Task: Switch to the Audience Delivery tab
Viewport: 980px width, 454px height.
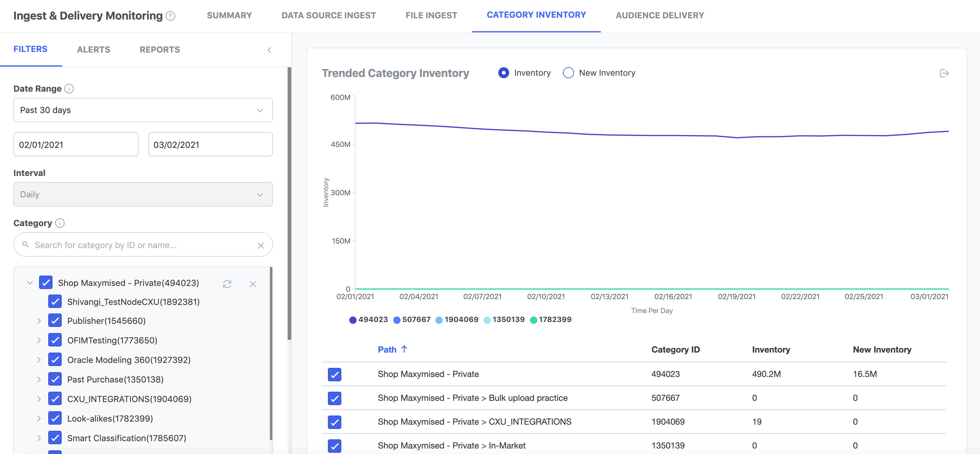Action: tap(660, 16)
